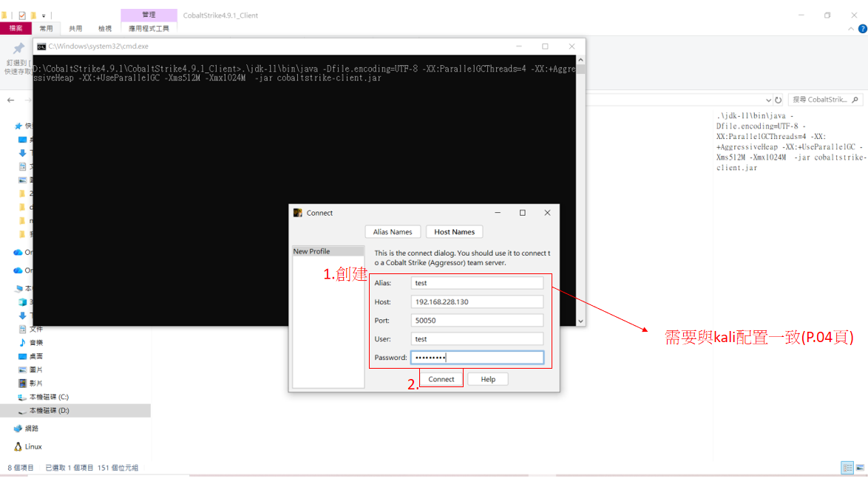Select This PC icon in navigation pane
This screenshot has width=868, height=481.
(19, 288)
